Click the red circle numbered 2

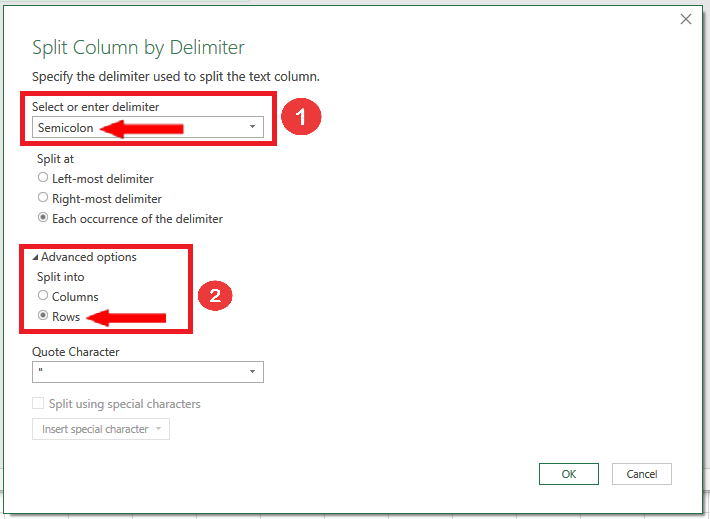click(x=214, y=296)
